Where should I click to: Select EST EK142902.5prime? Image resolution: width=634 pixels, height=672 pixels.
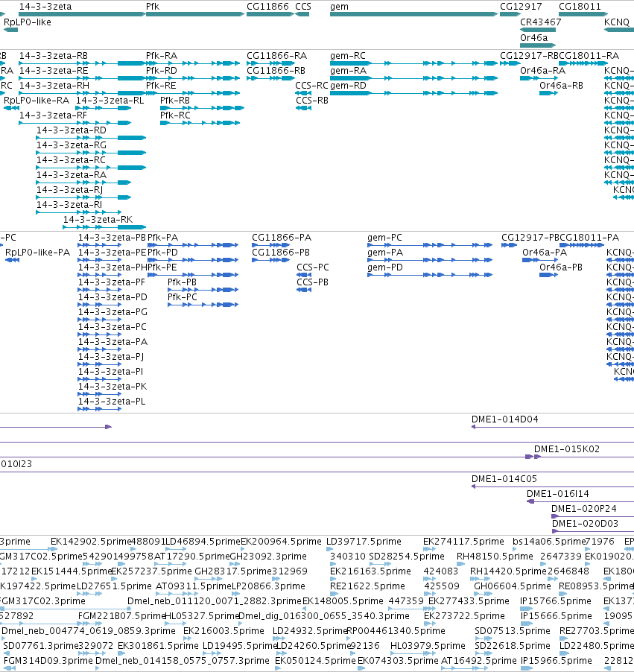tap(91, 542)
